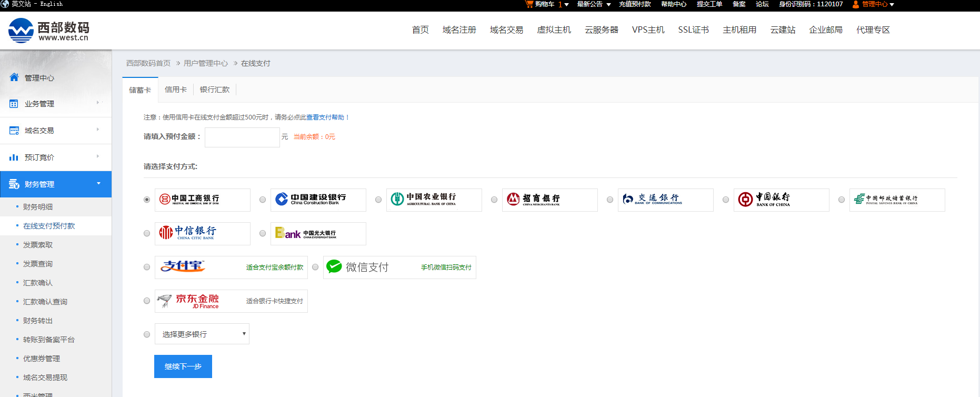
Task: Click the 业务管理 sidebar icon
Action: (x=14, y=104)
